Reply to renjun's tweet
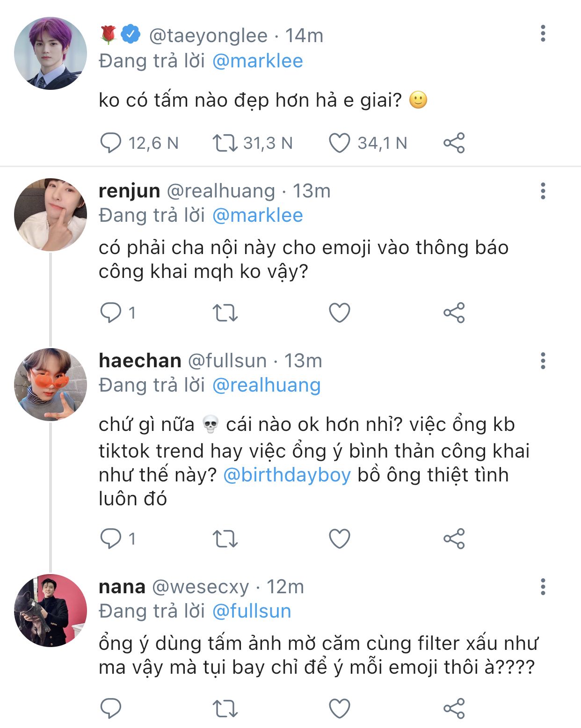 111,313
